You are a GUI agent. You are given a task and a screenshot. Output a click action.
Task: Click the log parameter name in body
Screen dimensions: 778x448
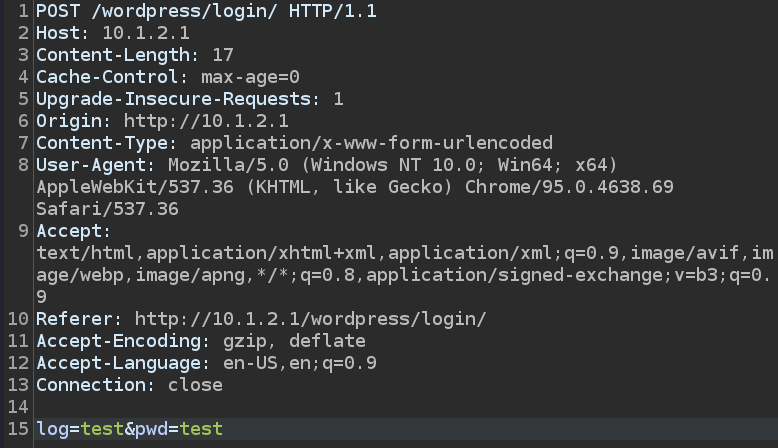click(53, 429)
